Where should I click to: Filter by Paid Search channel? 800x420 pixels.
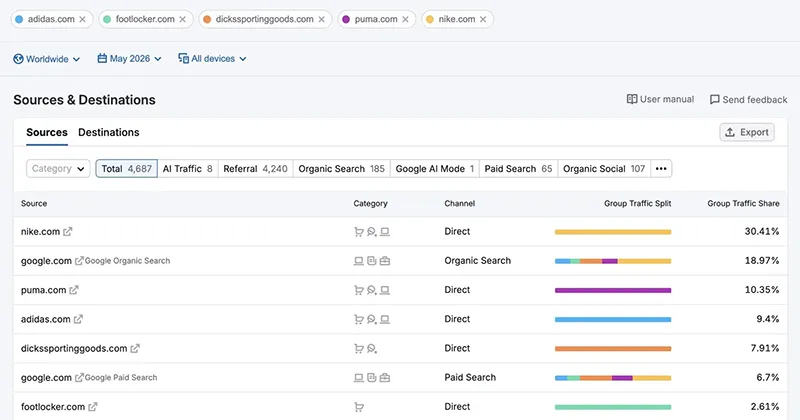pos(518,168)
